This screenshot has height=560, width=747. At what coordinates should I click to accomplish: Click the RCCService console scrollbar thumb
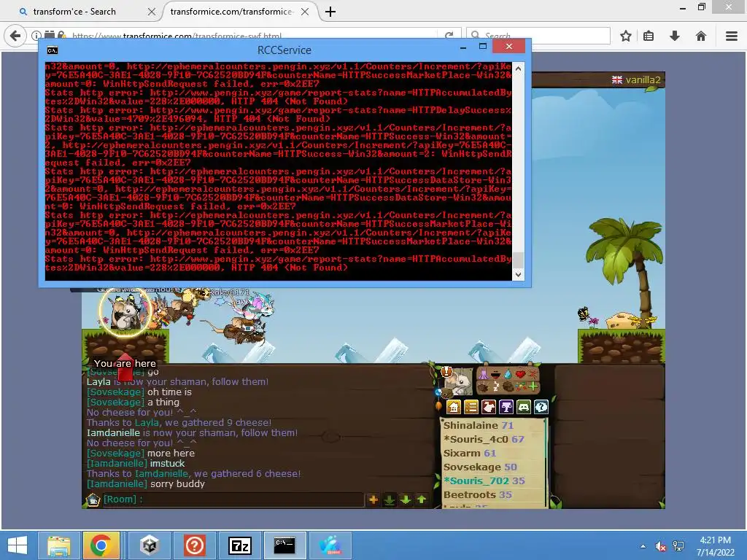(x=518, y=260)
